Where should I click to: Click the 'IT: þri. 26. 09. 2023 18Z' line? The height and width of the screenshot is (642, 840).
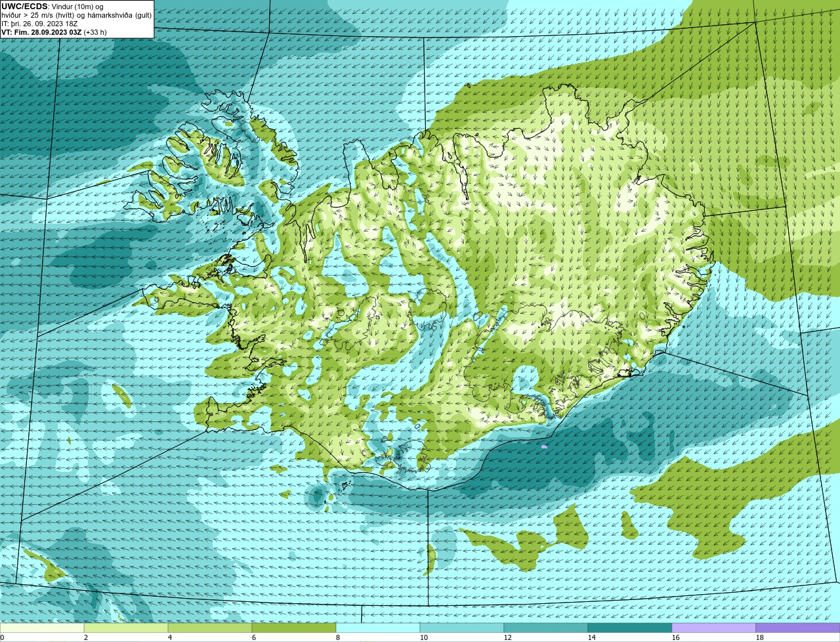coord(39,23)
